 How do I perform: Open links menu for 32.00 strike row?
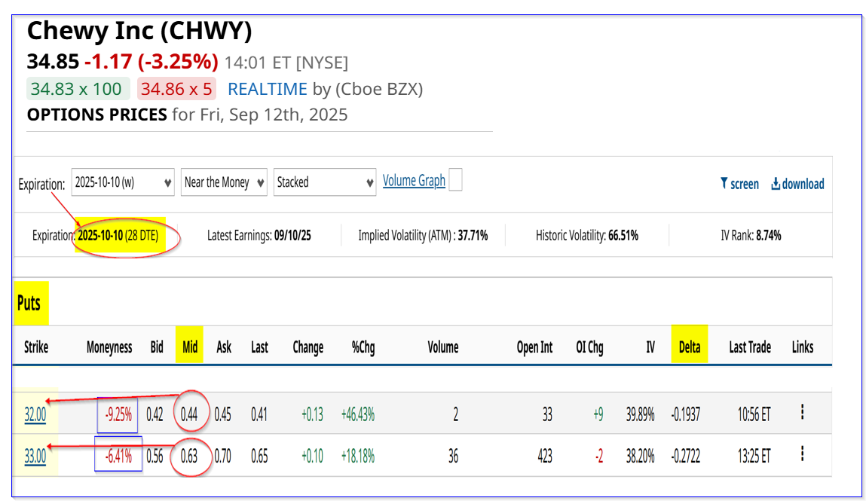point(803,412)
